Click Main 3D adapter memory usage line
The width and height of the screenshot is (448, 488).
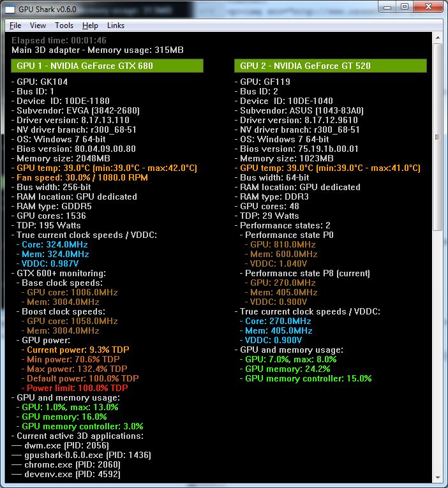coord(98,50)
